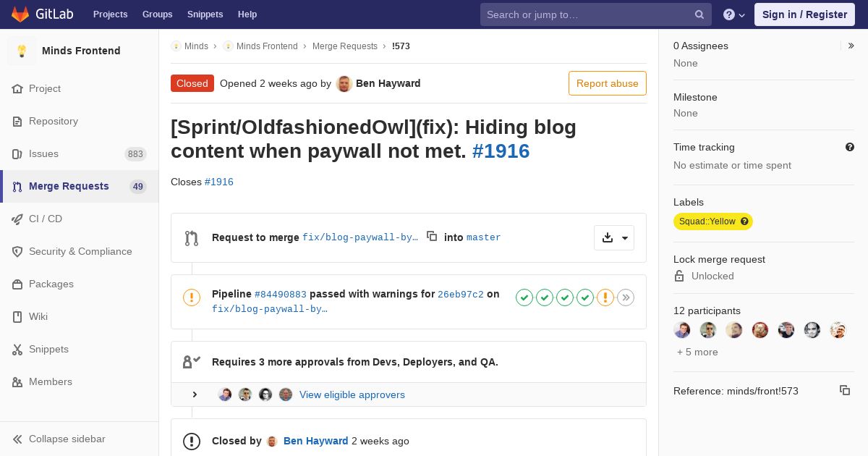Open issue #1916 from the title
Image resolution: width=868 pixels, height=456 pixels.
point(501,151)
